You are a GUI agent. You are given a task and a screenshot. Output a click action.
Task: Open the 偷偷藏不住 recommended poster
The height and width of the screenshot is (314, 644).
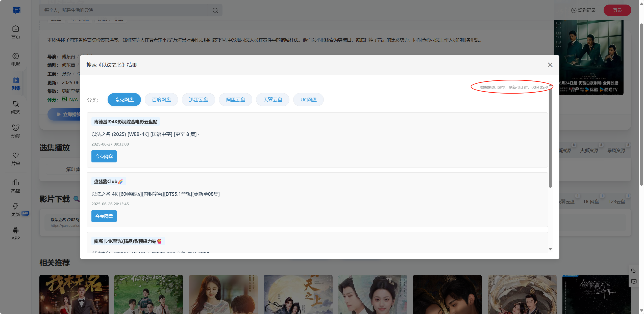(x=597, y=294)
